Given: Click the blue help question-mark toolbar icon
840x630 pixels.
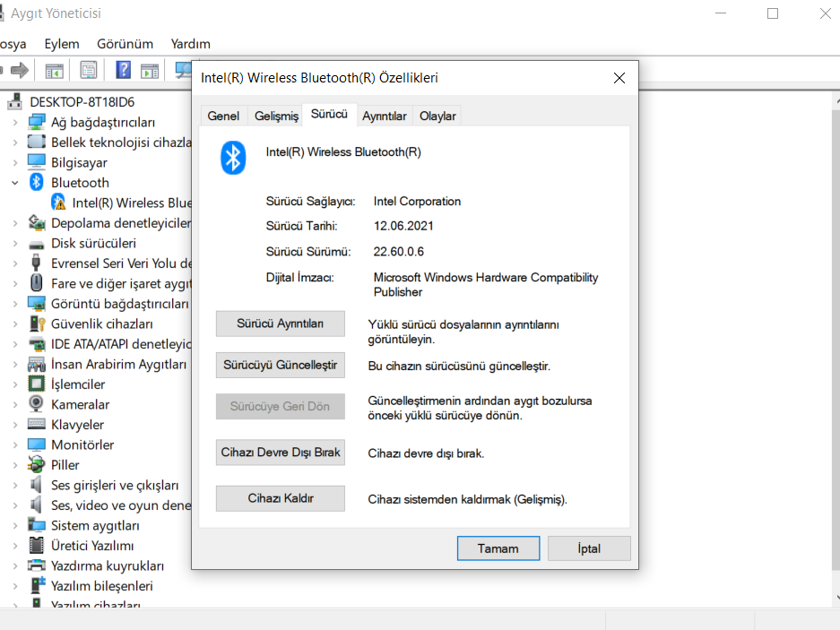Looking at the screenshot, I should tap(123, 70).
